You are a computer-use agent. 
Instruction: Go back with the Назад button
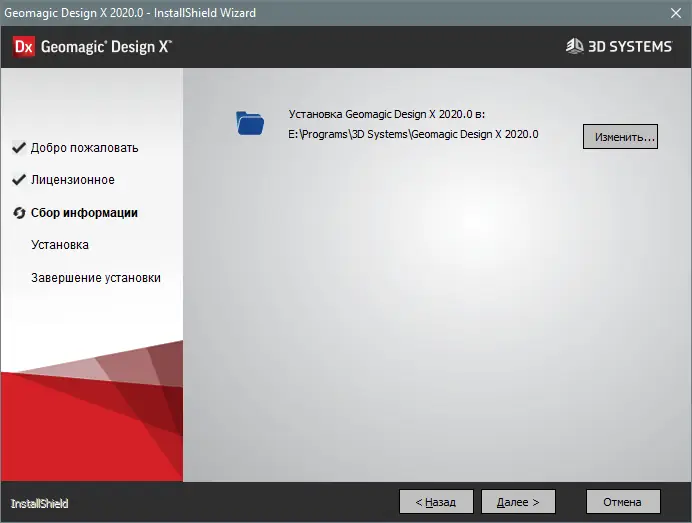tap(436, 502)
